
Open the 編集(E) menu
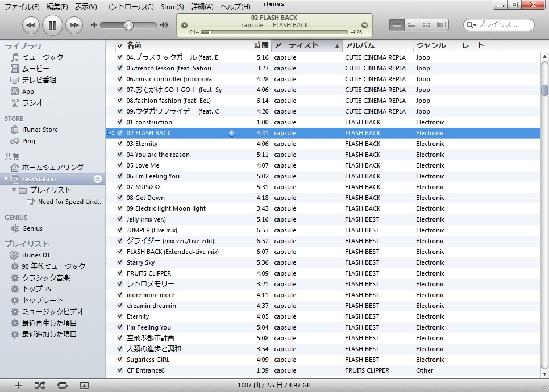tap(57, 7)
